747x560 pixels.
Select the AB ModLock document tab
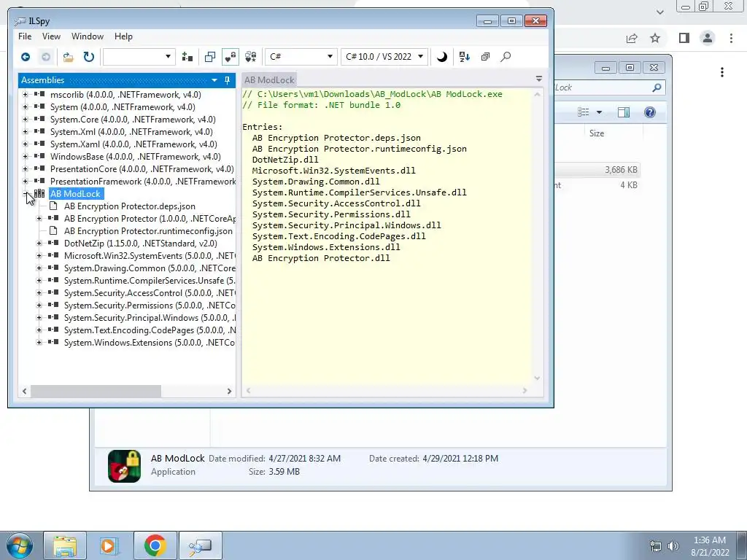pos(269,80)
